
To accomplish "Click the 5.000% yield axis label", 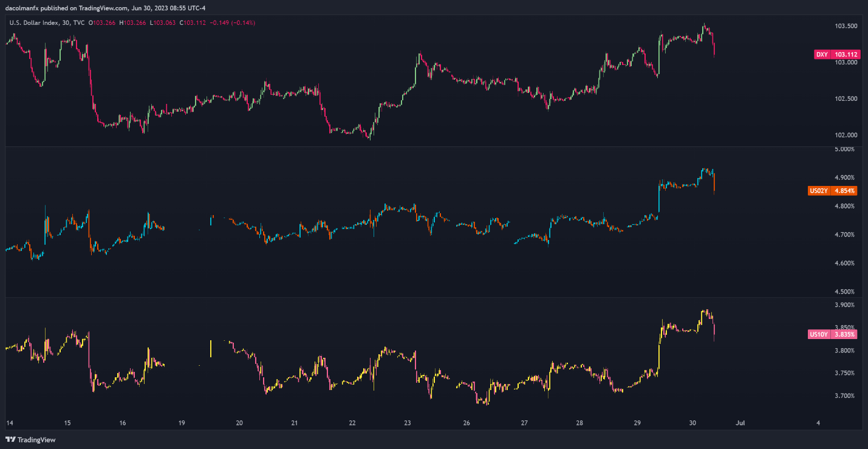I will tap(845, 149).
